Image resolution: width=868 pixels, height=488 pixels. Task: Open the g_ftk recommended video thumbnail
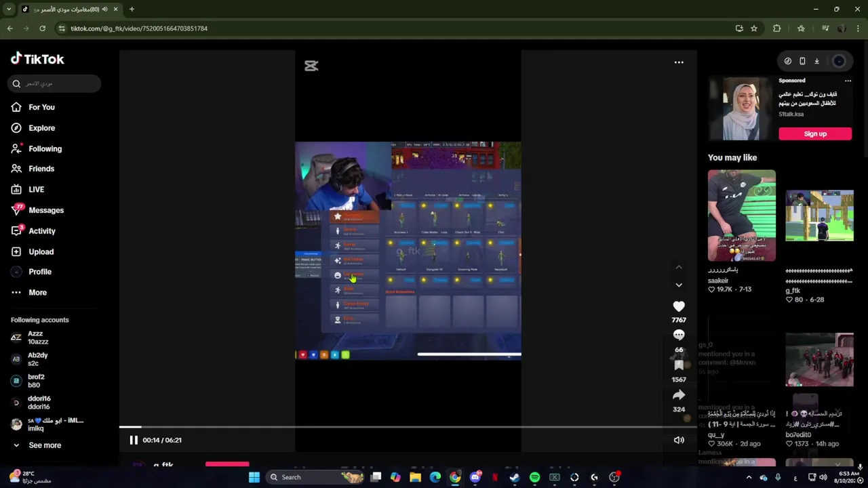820,216
